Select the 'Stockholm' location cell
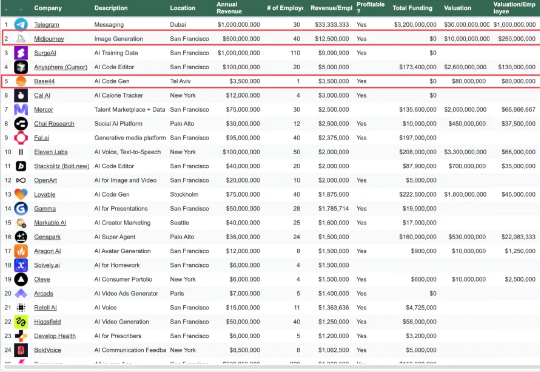This screenshot has height=372, width=540. (184, 195)
